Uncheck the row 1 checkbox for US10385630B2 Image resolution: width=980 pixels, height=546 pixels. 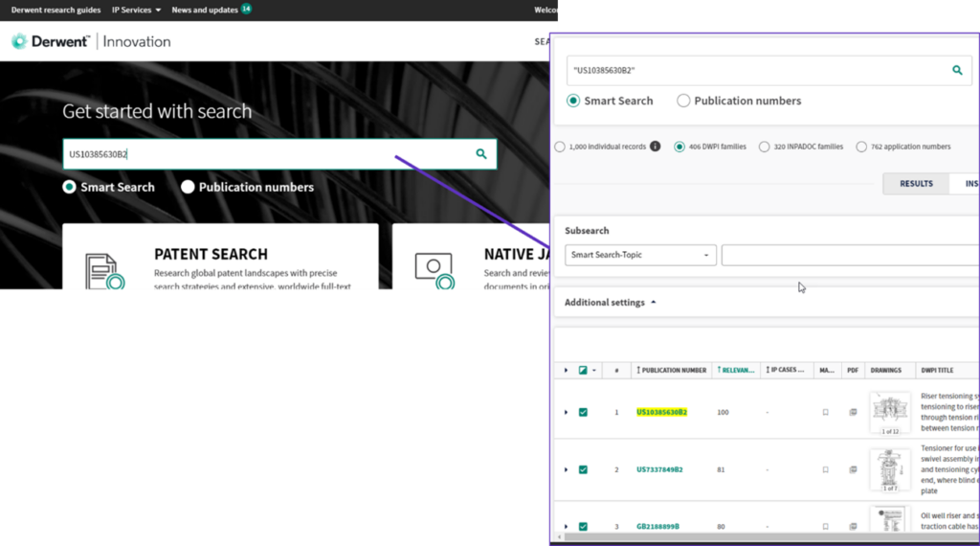pyautogui.click(x=583, y=412)
